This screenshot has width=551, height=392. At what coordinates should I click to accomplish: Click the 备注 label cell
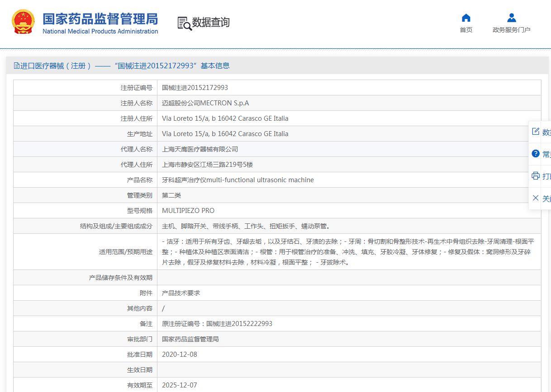[85, 324]
